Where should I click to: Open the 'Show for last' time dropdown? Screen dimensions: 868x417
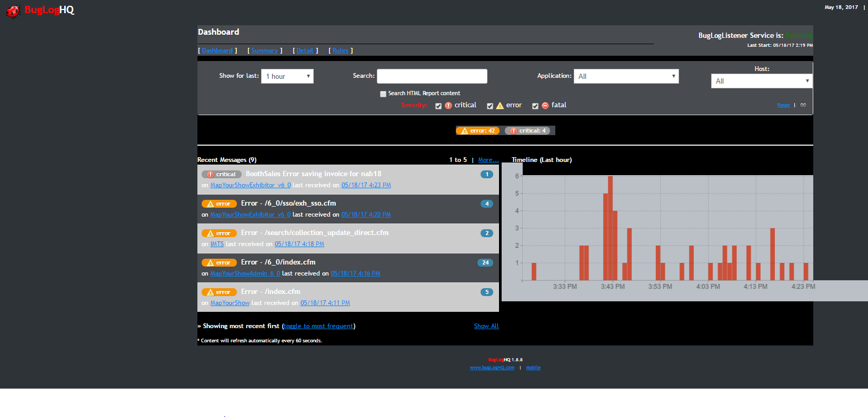pos(287,76)
